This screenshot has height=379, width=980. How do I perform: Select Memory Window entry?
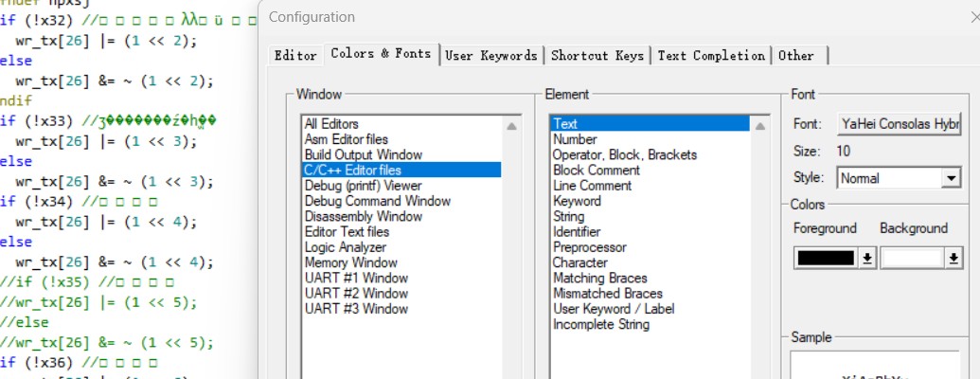pos(401,262)
